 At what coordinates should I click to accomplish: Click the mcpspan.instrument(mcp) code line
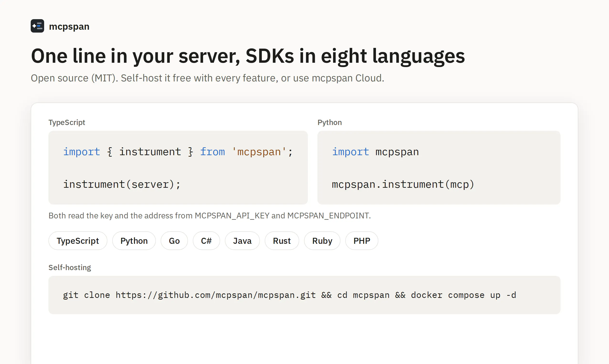[403, 184]
